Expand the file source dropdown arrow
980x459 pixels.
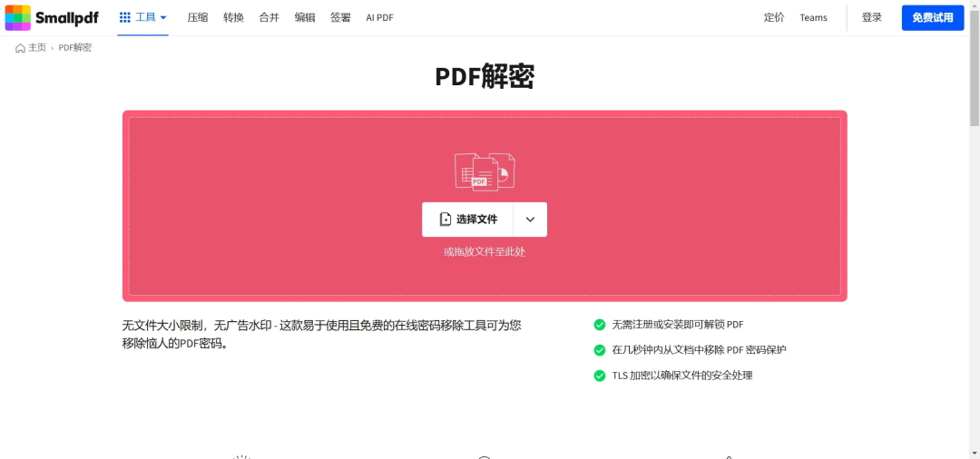pos(530,220)
